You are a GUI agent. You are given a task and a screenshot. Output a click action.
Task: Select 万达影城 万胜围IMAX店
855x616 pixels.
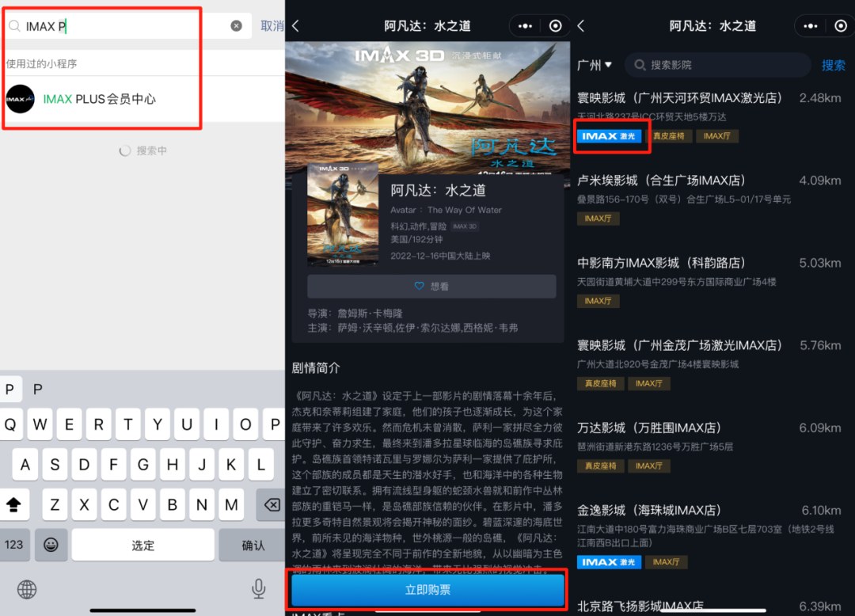coord(649,428)
